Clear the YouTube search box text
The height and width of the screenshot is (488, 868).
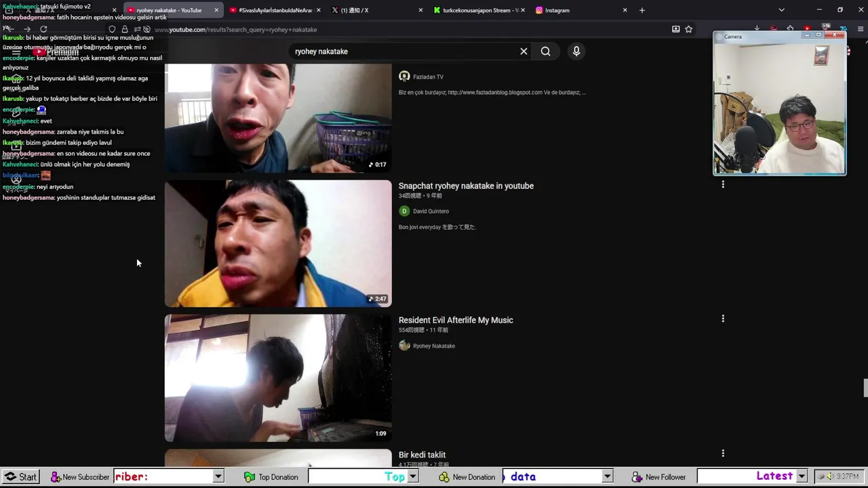[x=524, y=52]
